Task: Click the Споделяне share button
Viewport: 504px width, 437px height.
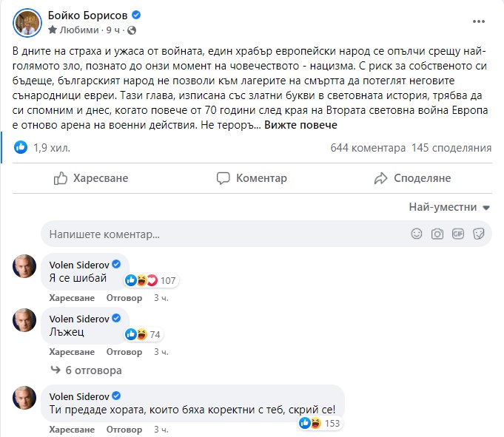Action: (411, 178)
